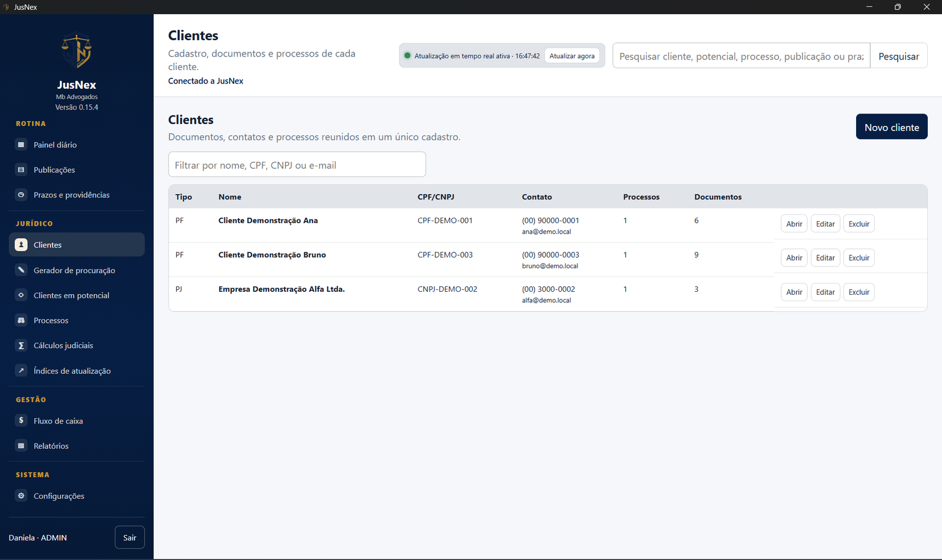The width and height of the screenshot is (942, 560).
Task: Click the Processos sidebar icon
Action: pos(21,321)
